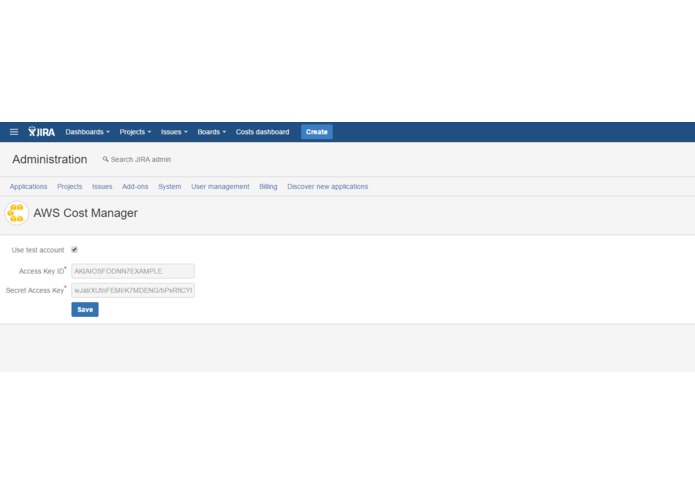Click the Administration heading

tap(50, 159)
